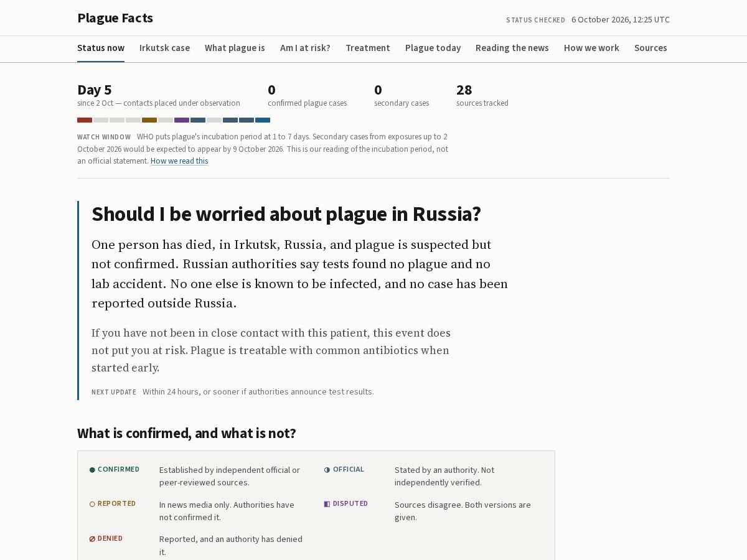The image size is (747, 560).
Task: Open the Sources tab
Action: point(651,48)
